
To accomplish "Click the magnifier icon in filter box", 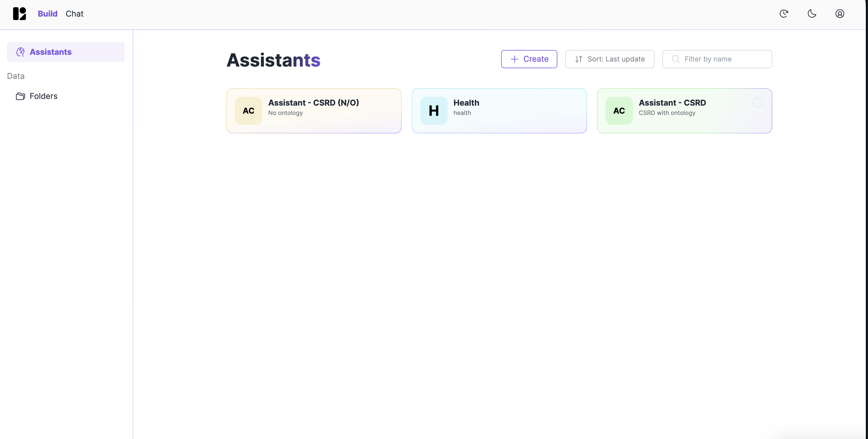I will (675, 59).
